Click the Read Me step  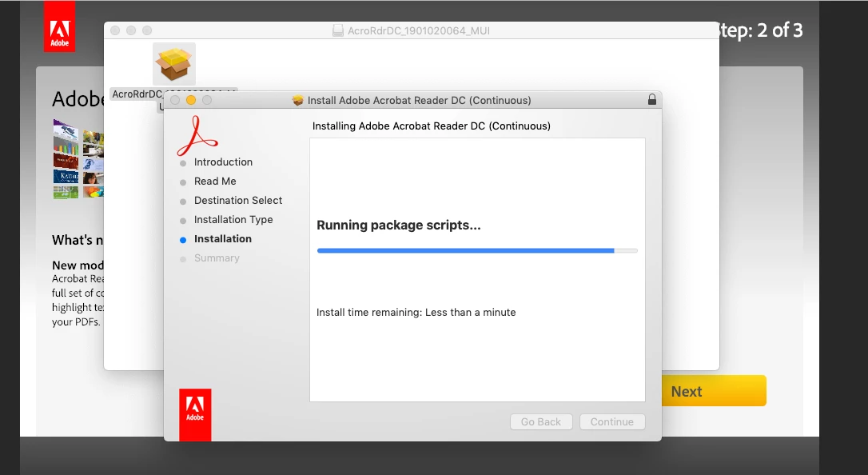[215, 182]
